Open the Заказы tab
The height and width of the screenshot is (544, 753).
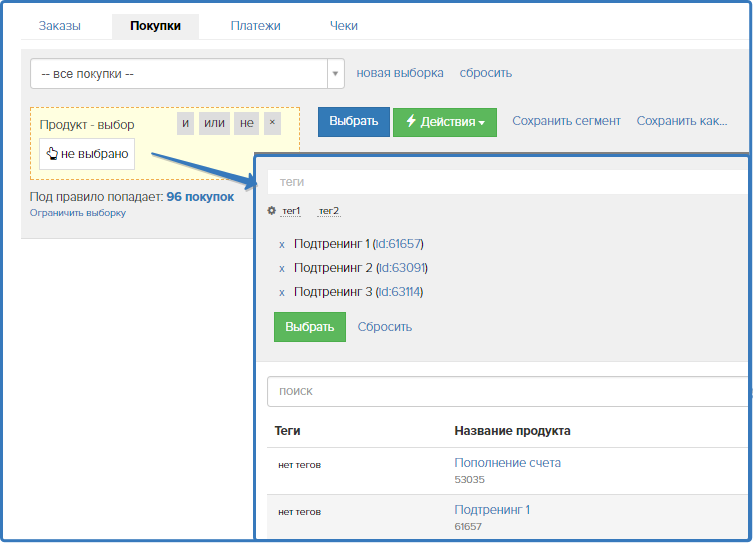coord(60,26)
